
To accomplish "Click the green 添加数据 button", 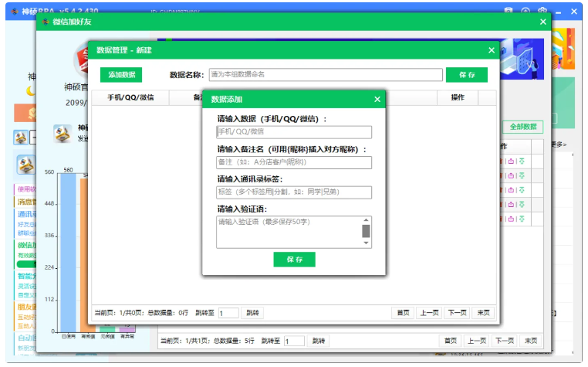I will point(121,75).
